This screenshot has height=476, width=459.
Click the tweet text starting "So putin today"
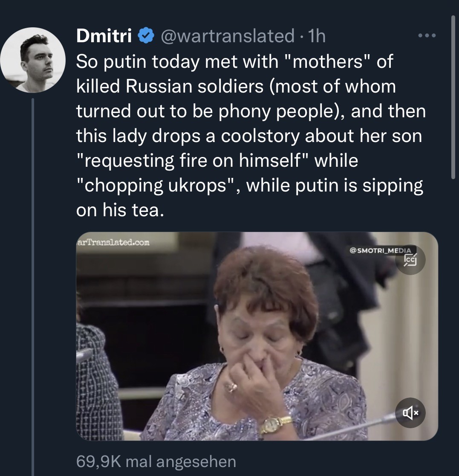point(234,62)
